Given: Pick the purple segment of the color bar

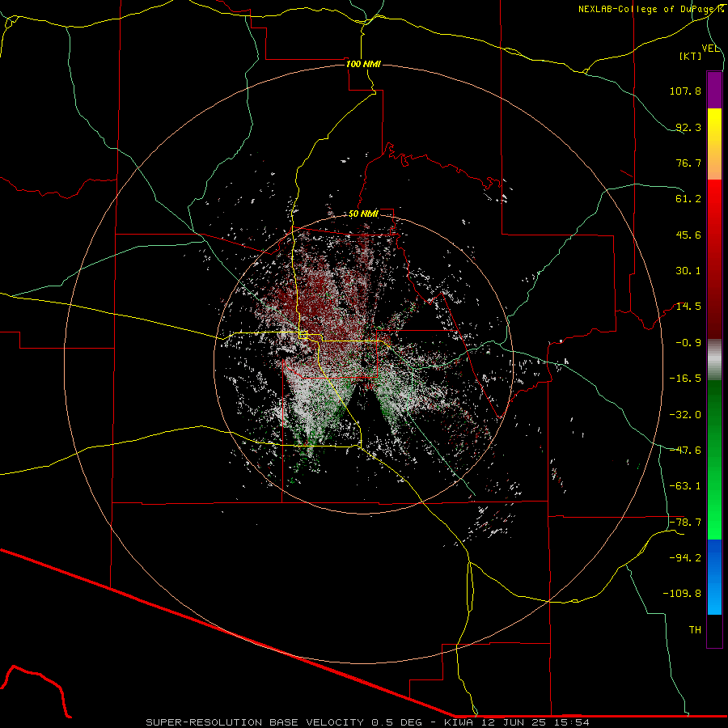Looking at the screenshot, I should (x=714, y=90).
